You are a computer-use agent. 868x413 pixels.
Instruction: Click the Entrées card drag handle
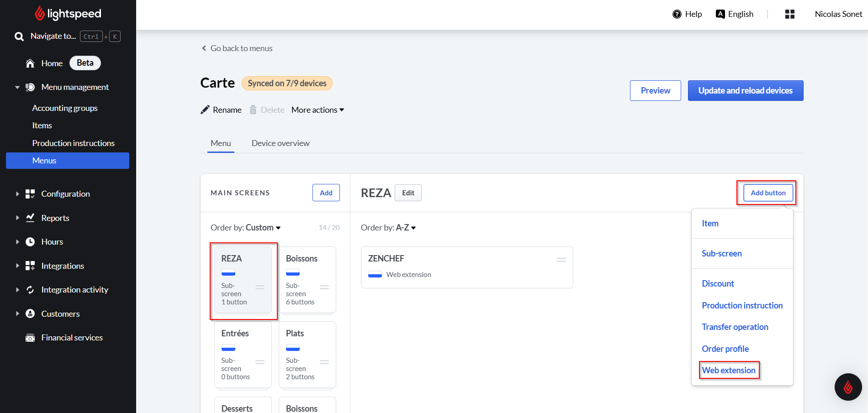(260, 362)
